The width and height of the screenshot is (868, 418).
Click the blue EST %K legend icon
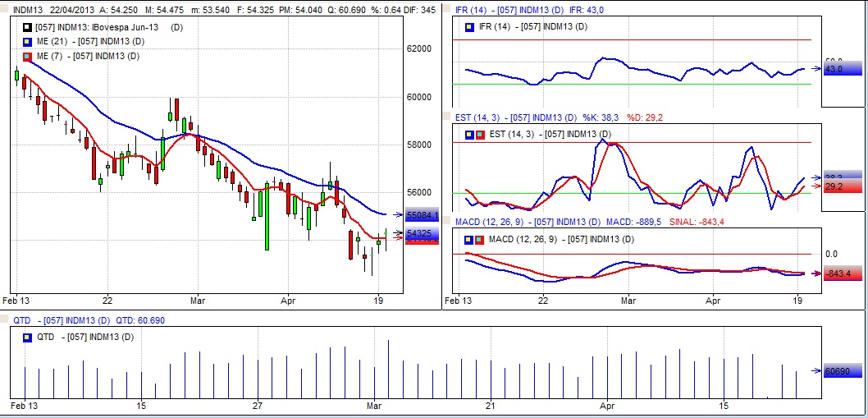point(469,134)
